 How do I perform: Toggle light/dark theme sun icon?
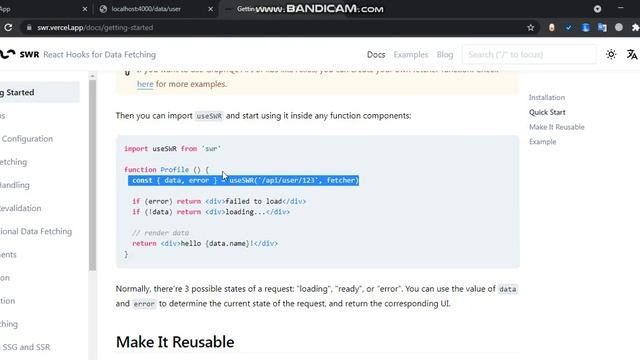(611, 54)
